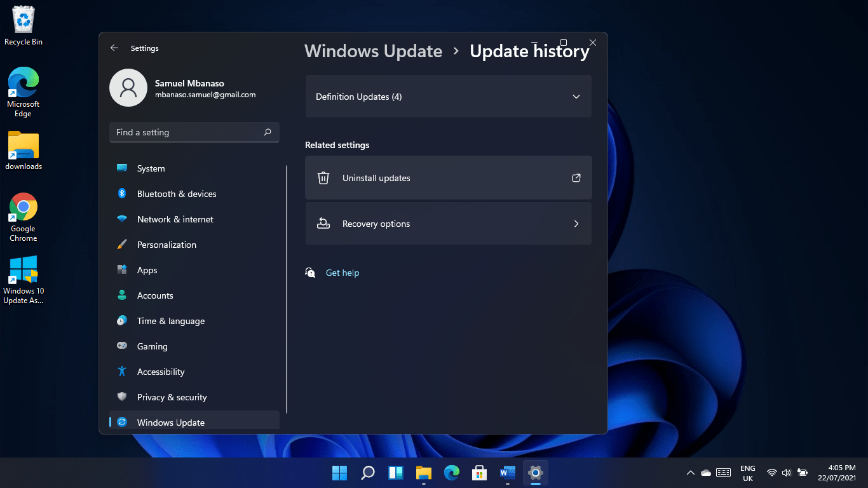Image resolution: width=868 pixels, height=488 pixels.
Task: Open Microsoft Store from the taskbar
Action: click(x=479, y=473)
